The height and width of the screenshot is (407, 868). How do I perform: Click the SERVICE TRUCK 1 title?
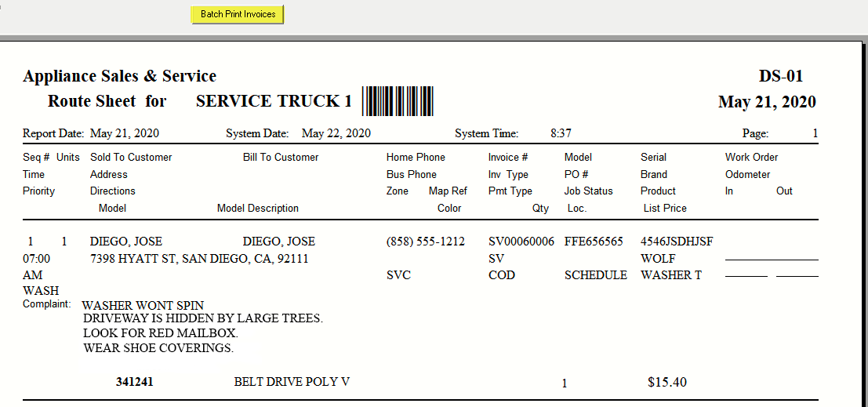pyautogui.click(x=274, y=101)
